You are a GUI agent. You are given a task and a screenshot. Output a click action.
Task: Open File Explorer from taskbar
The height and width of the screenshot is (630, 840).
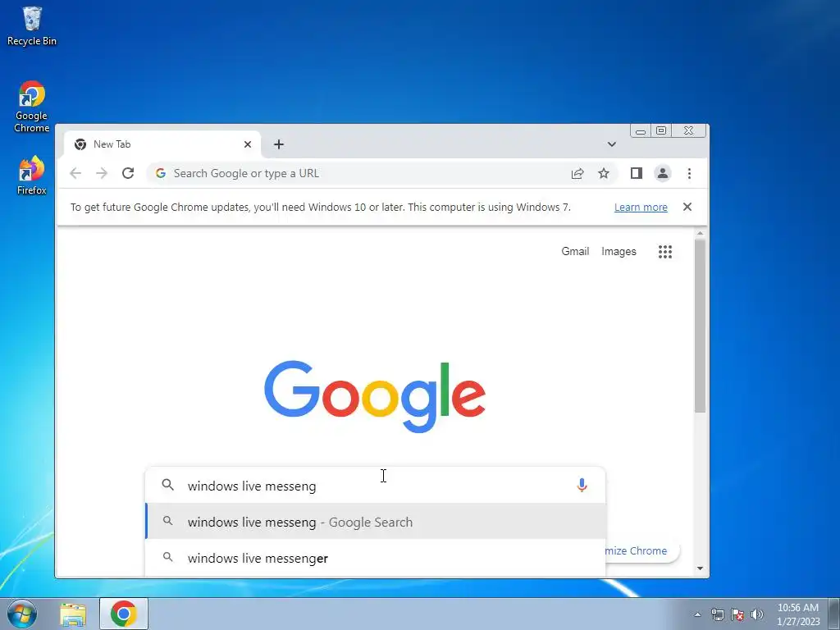73,614
